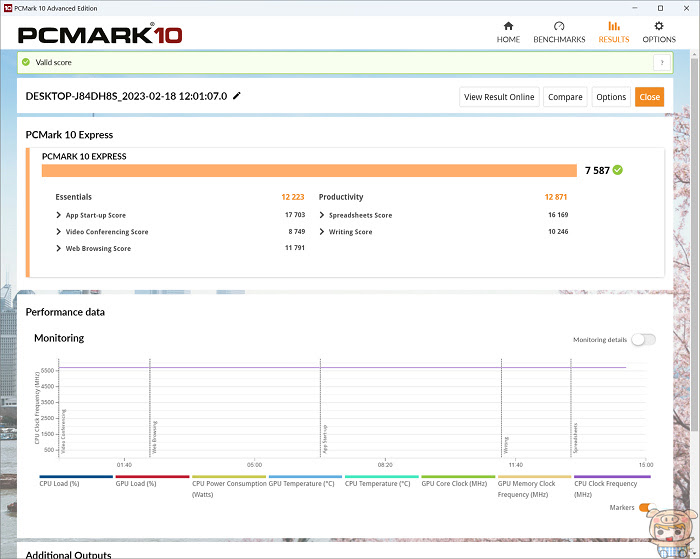Expand Spreadsheets Score details

321,215
